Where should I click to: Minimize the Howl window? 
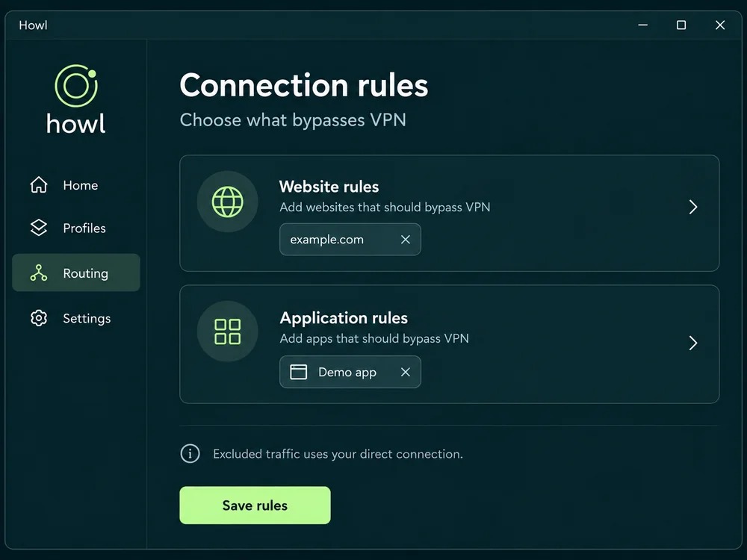(643, 25)
